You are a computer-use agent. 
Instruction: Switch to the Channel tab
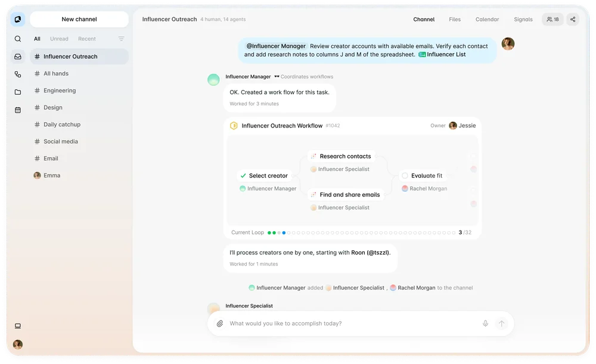pyautogui.click(x=424, y=20)
